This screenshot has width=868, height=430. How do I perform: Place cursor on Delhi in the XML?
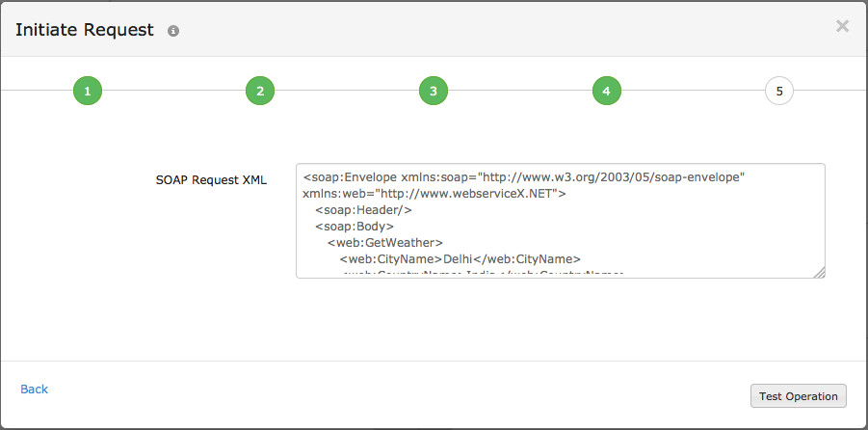460,258
